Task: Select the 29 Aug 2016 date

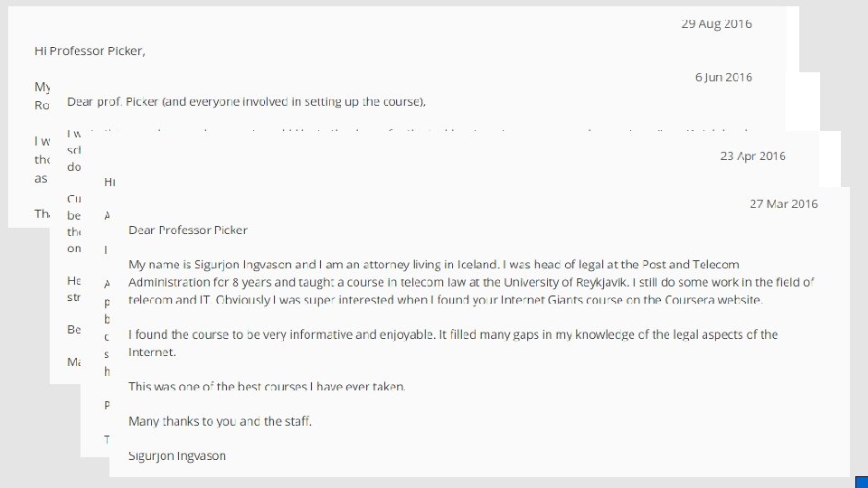Action: [x=716, y=24]
